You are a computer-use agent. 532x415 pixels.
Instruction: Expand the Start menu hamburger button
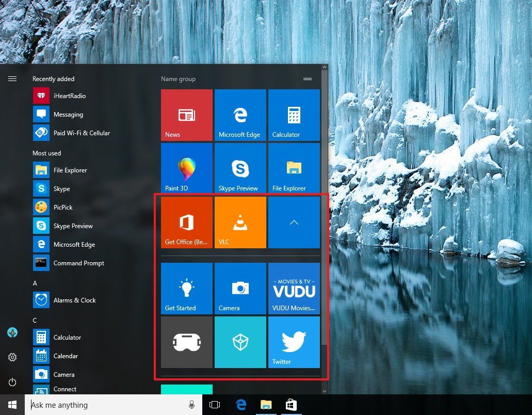coord(12,78)
